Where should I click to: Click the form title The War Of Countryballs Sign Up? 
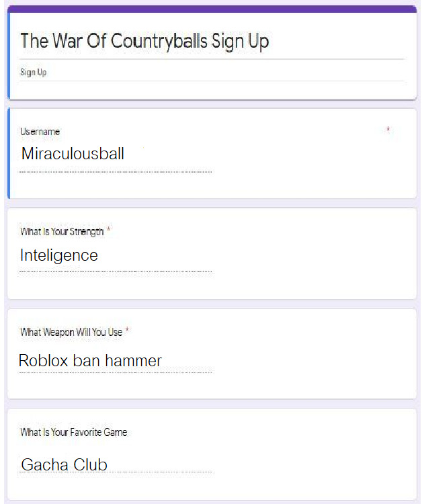[144, 41]
